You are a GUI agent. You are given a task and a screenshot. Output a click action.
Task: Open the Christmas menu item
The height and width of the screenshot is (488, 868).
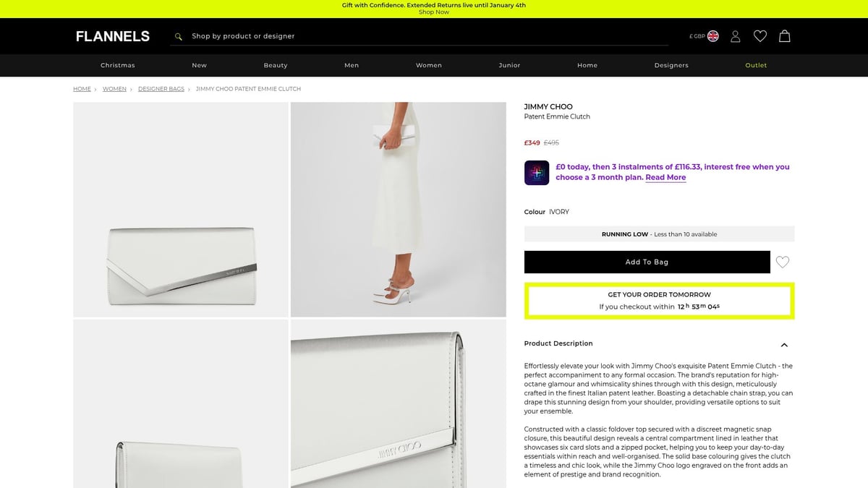(118, 65)
